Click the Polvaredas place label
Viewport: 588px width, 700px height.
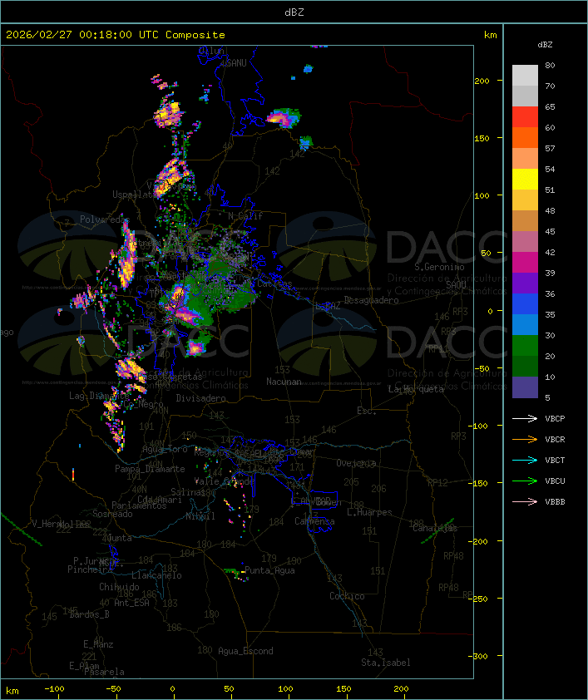[105, 219]
